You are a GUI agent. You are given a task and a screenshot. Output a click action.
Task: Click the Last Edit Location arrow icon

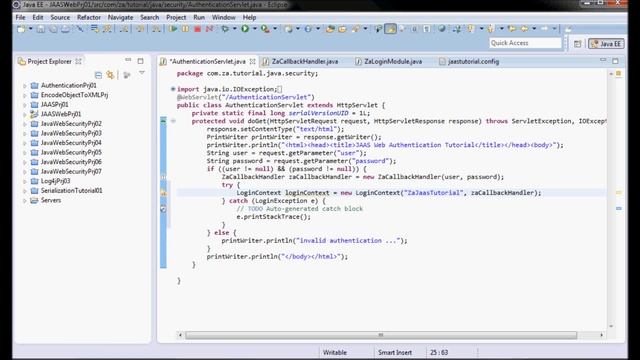click(511, 29)
